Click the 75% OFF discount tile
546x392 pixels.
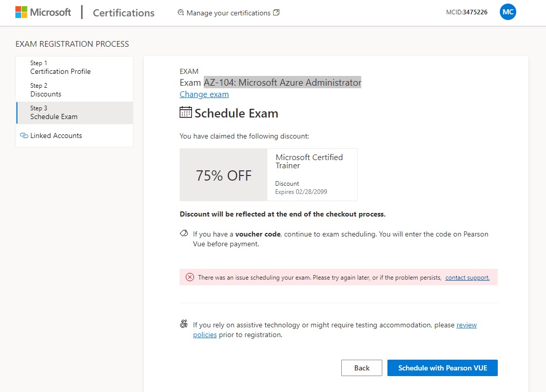click(x=224, y=175)
